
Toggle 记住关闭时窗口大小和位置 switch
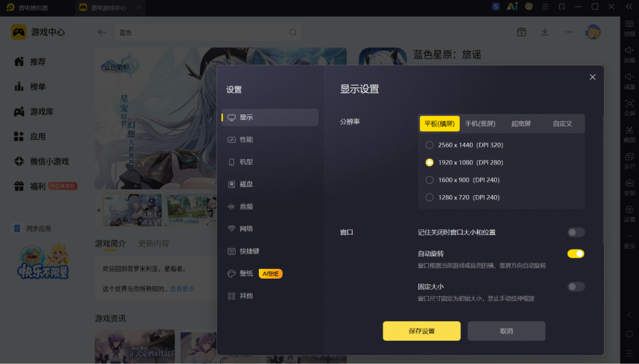coord(576,232)
